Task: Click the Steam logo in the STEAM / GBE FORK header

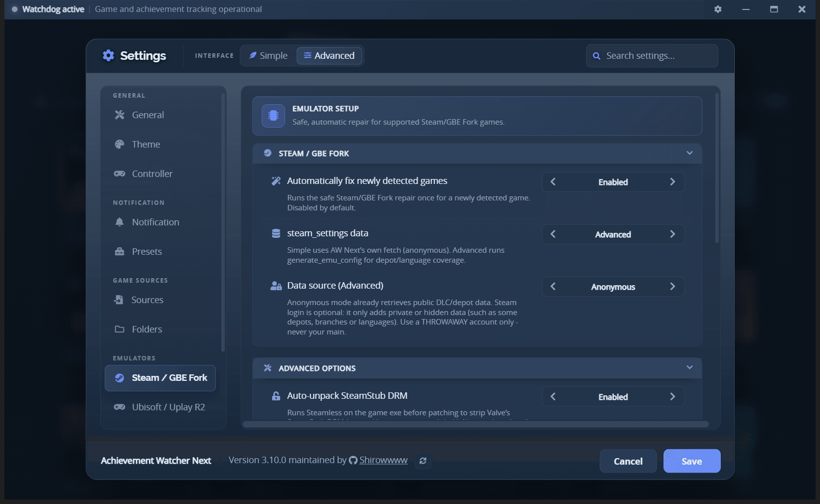Action: click(268, 153)
